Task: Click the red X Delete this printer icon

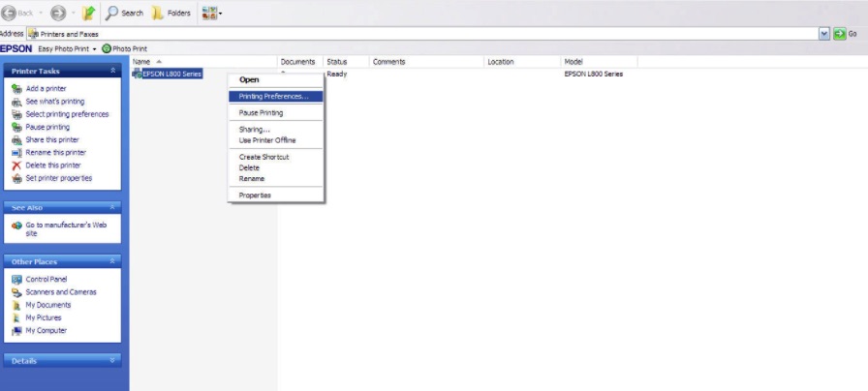Action: pyautogui.click(x=16, y=165)
